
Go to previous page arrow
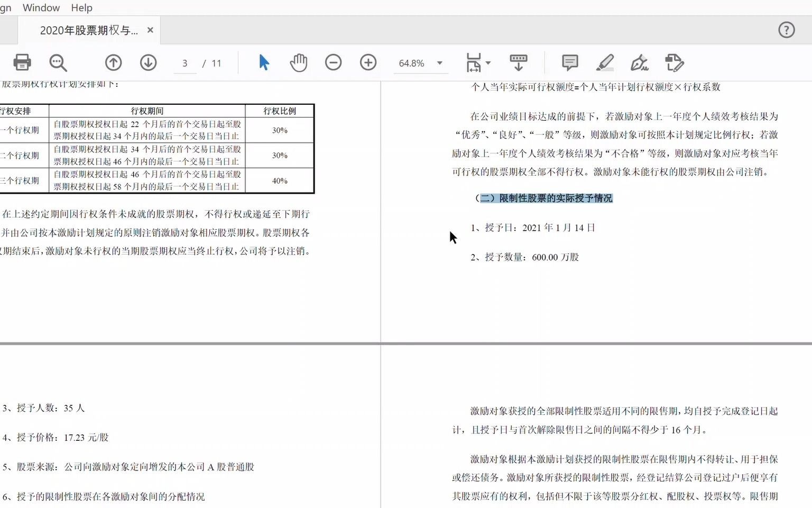[x=113, y=62]
